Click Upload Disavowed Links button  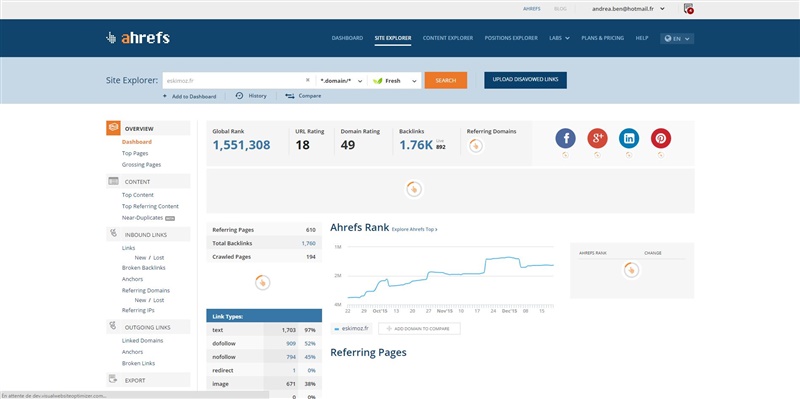[525, 80]
